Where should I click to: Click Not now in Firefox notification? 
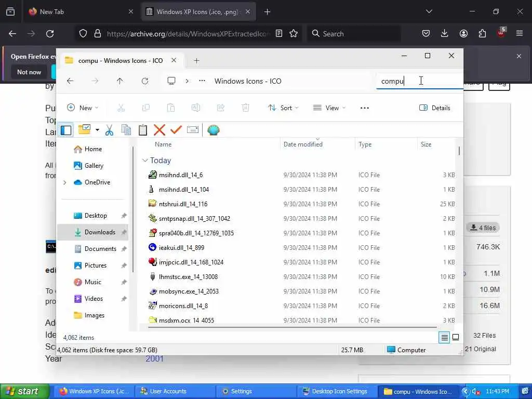29,72
